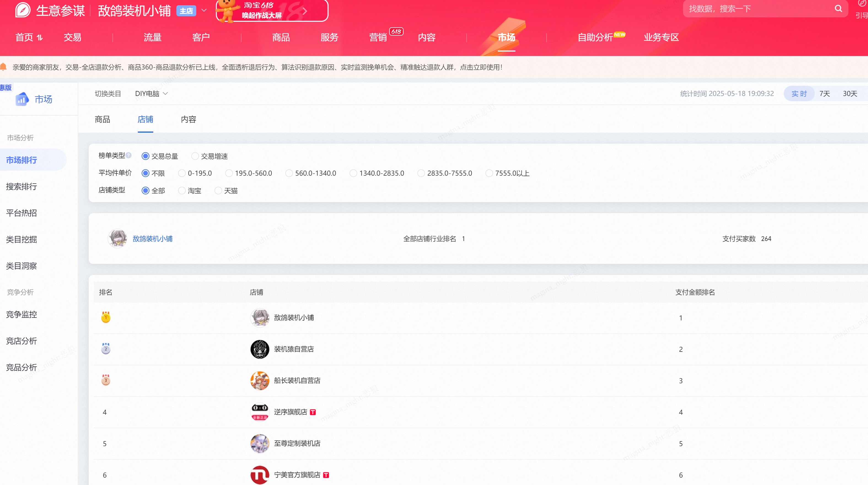Select 天猫 shop type radio

(218, 191)
